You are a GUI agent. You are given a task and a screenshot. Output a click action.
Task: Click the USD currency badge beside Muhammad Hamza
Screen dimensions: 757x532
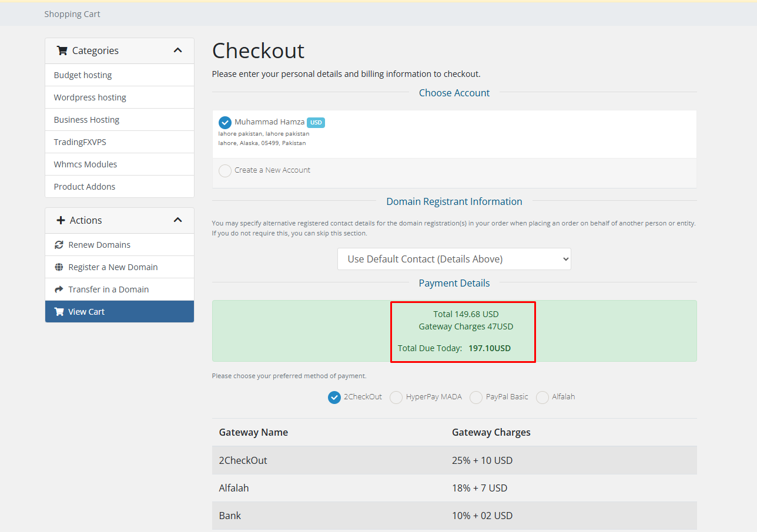pos(316,123)
